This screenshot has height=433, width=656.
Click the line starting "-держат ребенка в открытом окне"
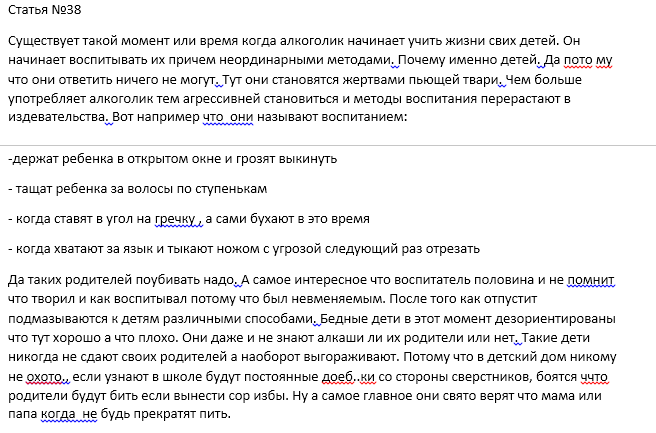pos(171,159)
